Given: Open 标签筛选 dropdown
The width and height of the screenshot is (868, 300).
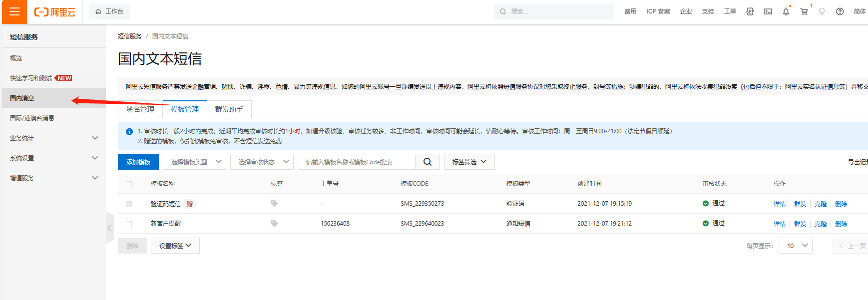Looking at the screenshot, I should coord(469,162).
